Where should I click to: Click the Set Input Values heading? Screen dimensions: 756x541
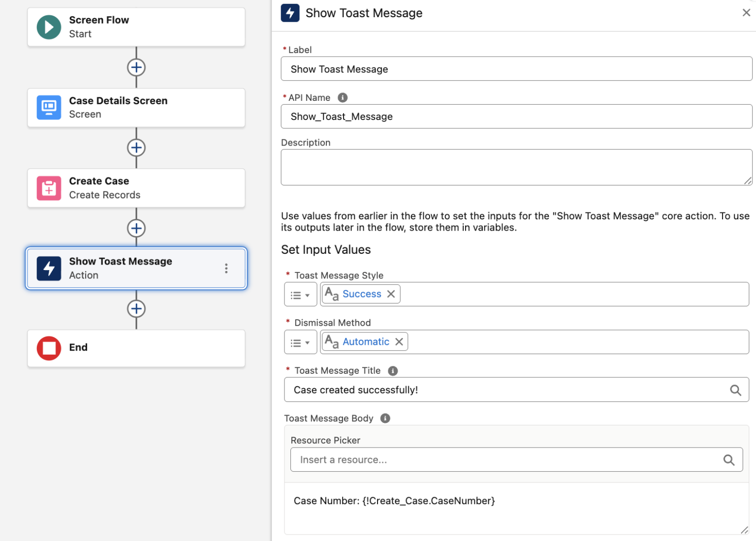326,250
